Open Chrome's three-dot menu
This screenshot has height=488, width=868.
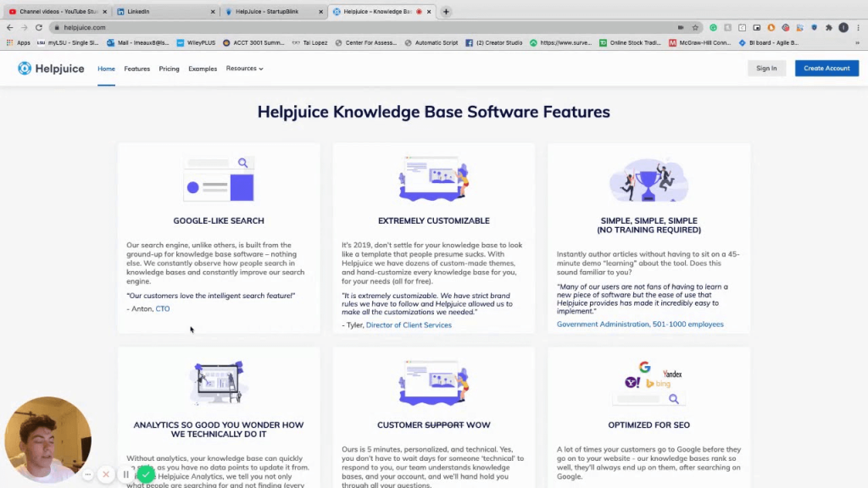pos(858,27)
